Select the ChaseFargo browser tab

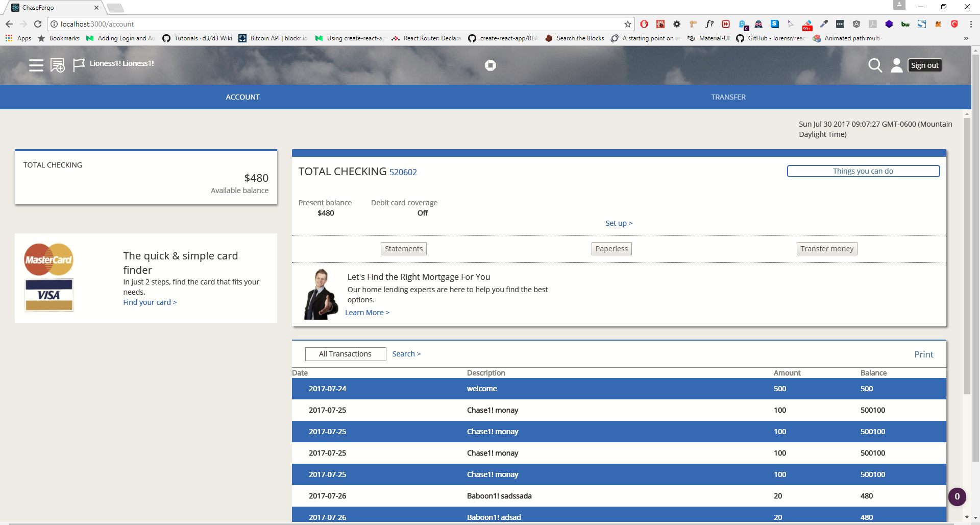51,8
